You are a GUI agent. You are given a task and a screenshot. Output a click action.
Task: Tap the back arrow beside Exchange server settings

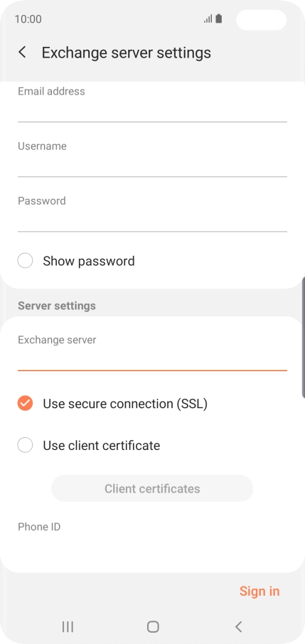[x=22, y=52]
